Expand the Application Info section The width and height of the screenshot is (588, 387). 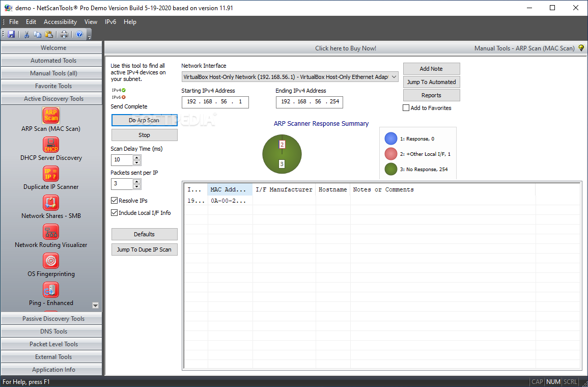(x=51, y=369)
